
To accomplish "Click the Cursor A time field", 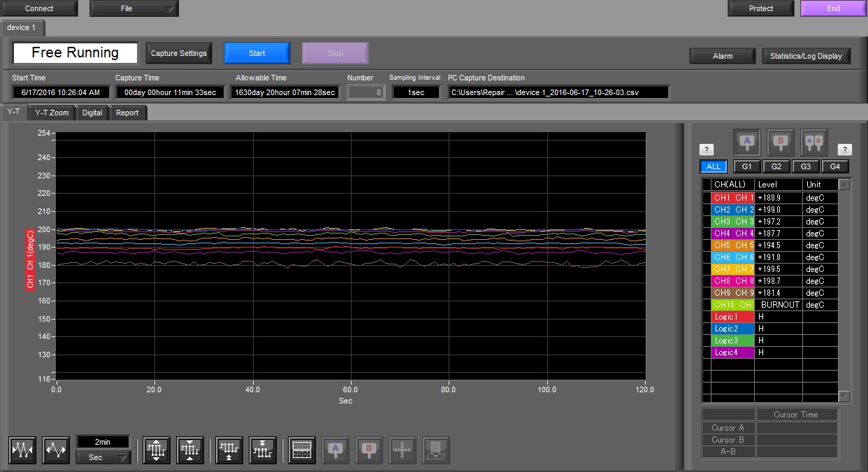I will click(x=797, y=427).
